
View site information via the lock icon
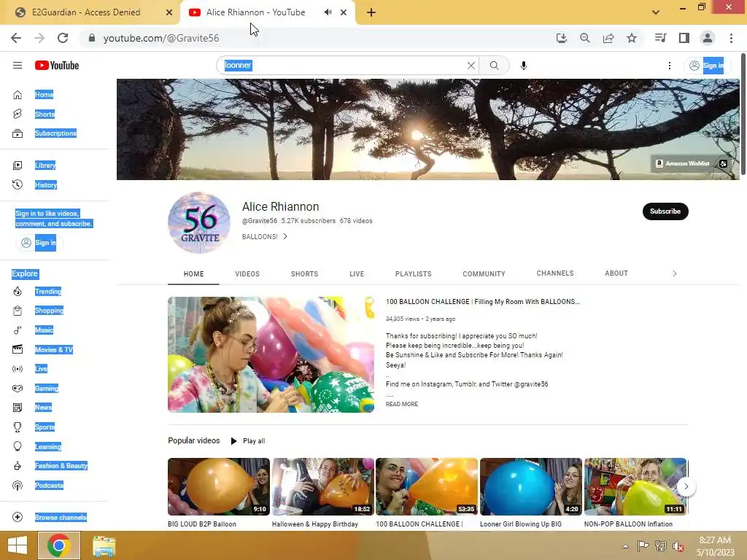click(x=92, y=38)
